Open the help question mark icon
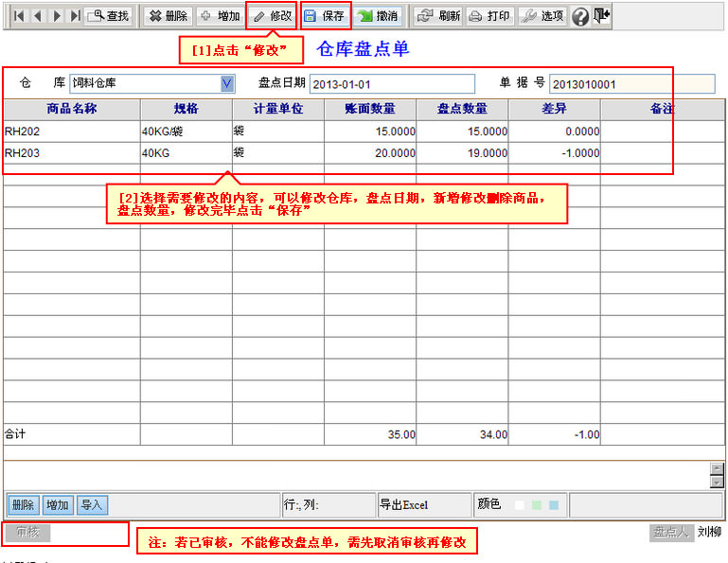This screenshot has height=563, width=728. coord(580,16)
